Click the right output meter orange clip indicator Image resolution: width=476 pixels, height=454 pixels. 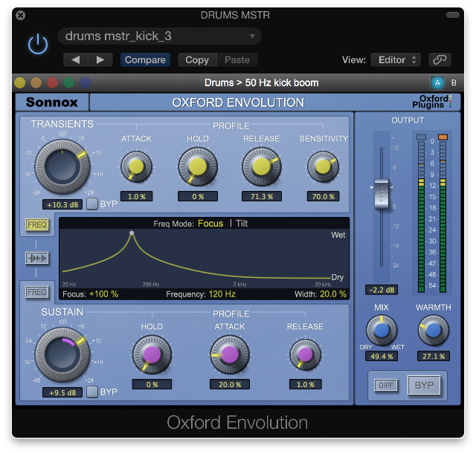click(443, 137)
